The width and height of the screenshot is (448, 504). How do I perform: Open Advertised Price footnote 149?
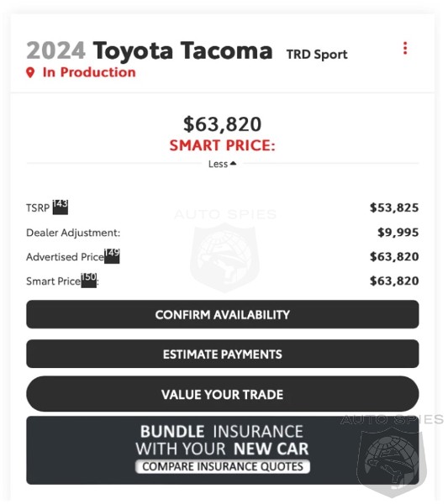point(112,256)
